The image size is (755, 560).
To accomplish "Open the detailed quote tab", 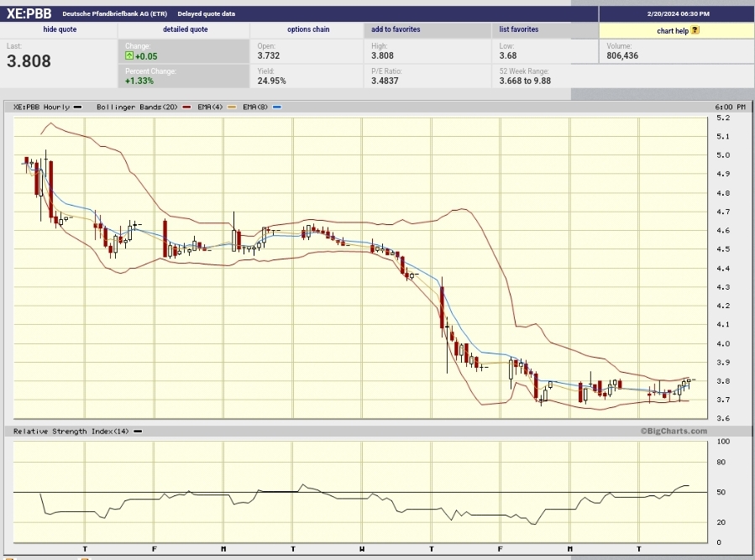I will 186,29.
